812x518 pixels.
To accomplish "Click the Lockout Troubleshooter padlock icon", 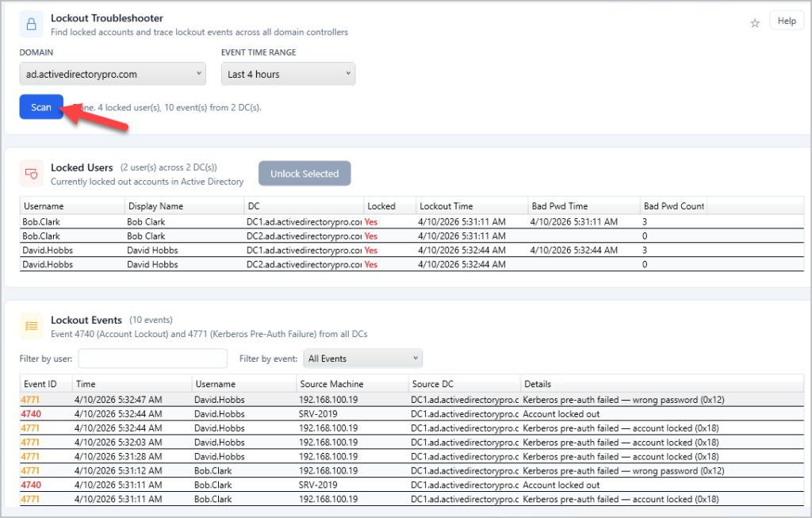I will coord(31,25).
